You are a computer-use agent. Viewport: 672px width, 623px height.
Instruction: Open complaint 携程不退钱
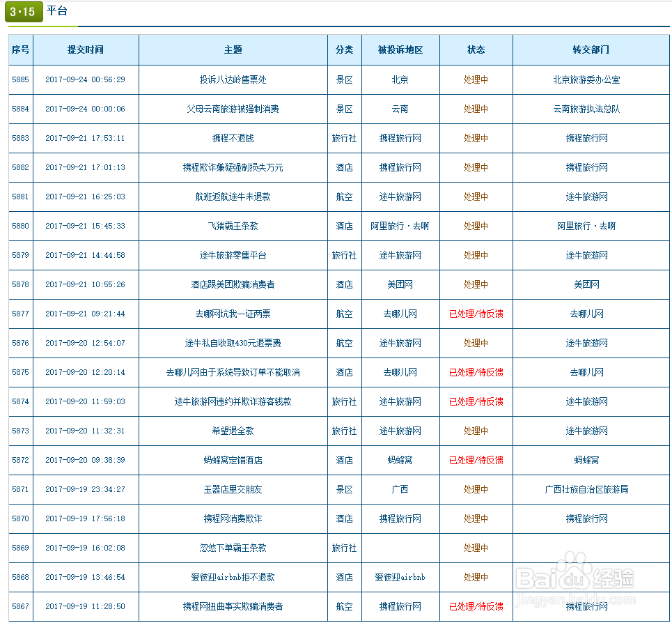[233, 138]
